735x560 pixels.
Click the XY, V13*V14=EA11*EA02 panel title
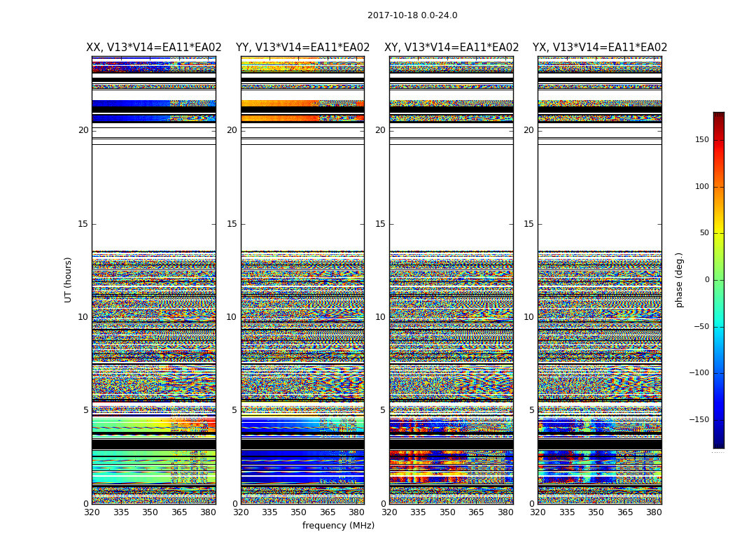click(451, 48)
